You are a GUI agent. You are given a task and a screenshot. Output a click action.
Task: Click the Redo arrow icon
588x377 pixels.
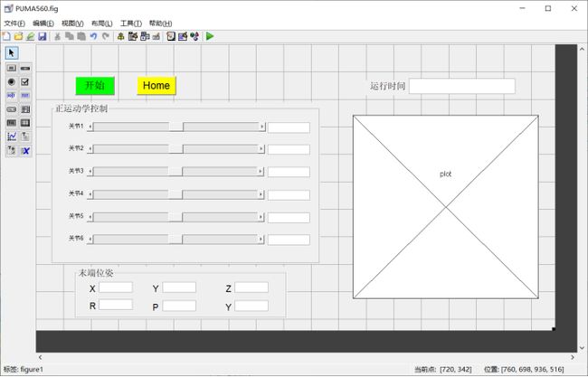[x=106, y=36]
